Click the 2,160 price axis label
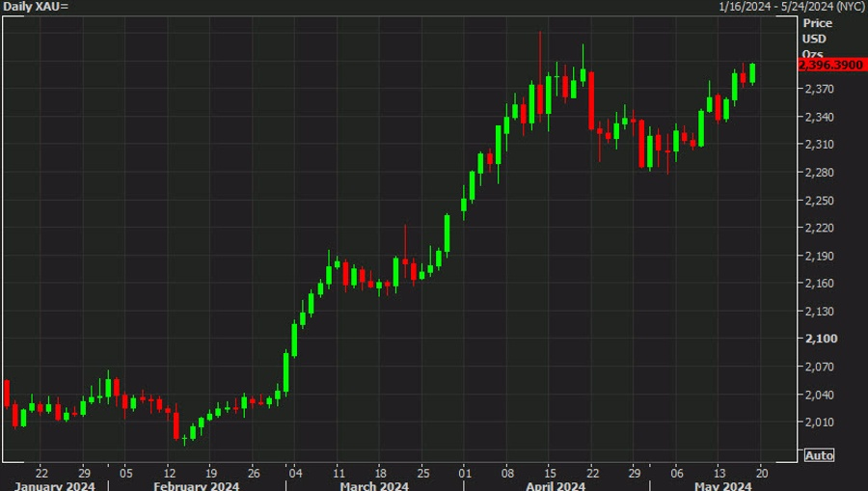Screen dimensions: 868x491 (x=819, y=283)
